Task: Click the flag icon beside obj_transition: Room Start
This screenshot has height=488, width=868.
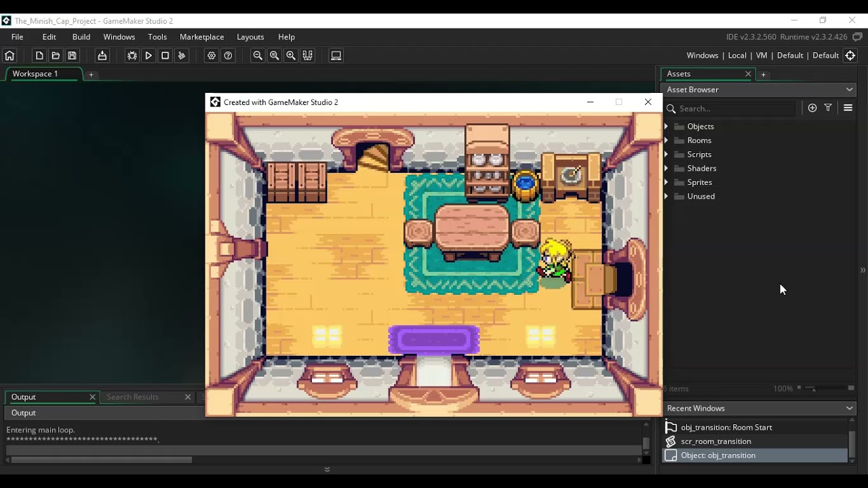Action: (671, 427)
